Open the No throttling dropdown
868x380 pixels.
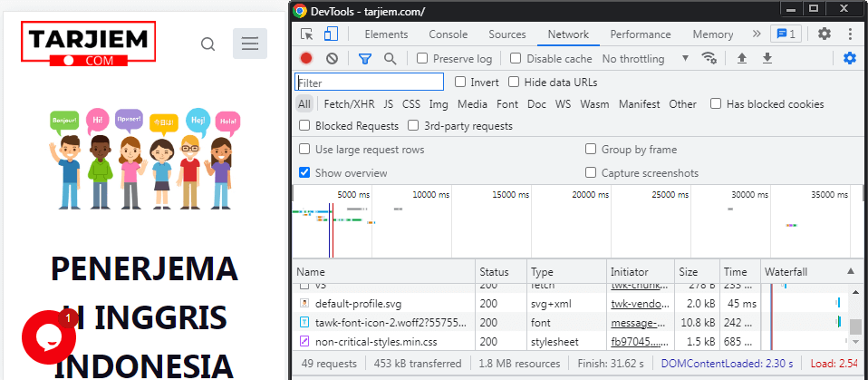(x=645, y=58)
